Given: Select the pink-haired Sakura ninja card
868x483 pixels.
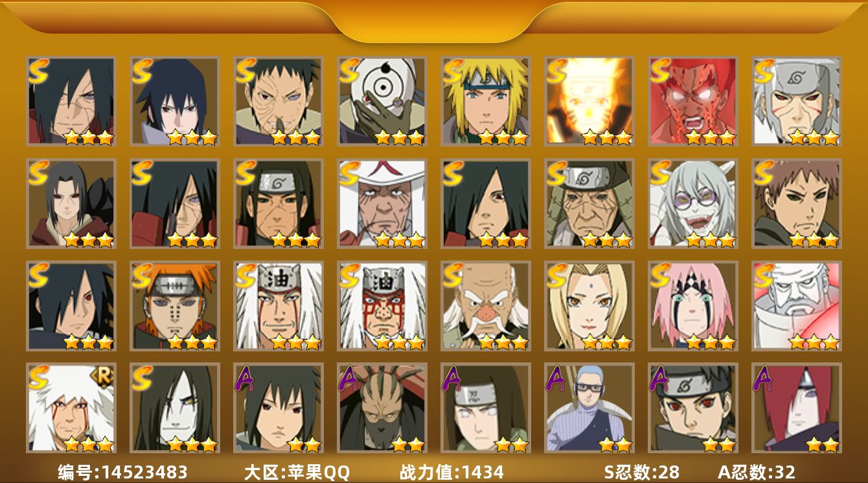Looking at the screenshot, I should point(693,306).
